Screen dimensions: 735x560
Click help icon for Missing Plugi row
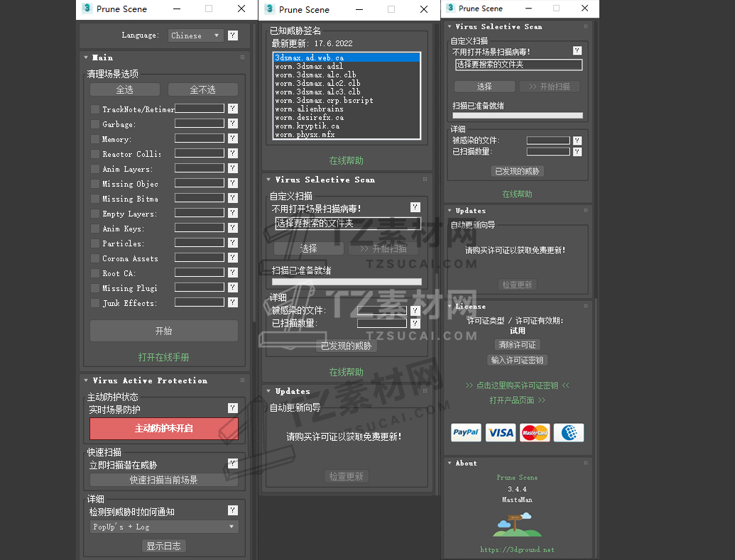pyautogui.click(x=232, y=287)
